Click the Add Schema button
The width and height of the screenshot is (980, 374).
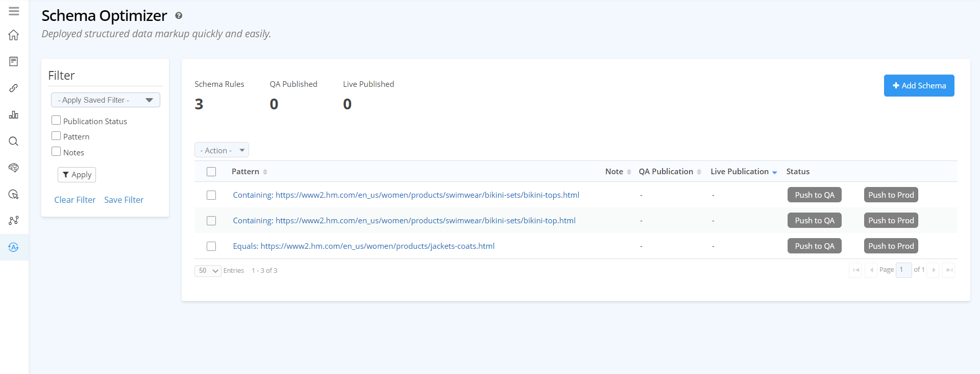919,86
